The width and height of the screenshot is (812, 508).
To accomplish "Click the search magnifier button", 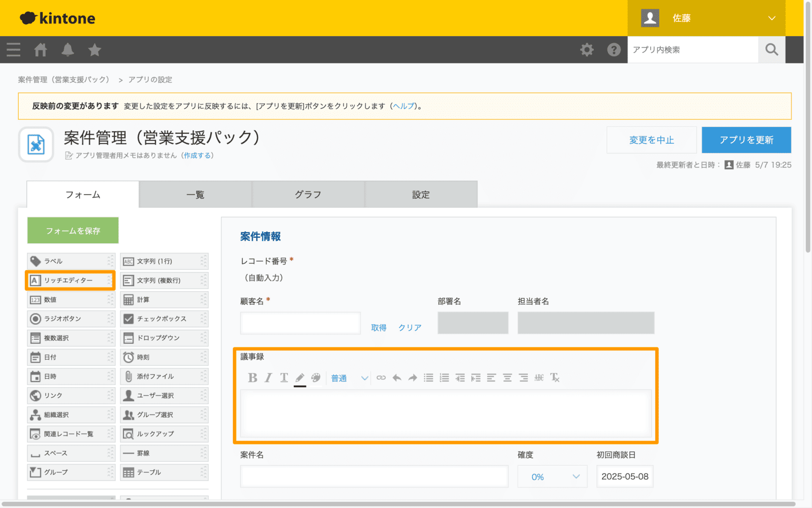I will pyautogui.click(x=772, y=50).
